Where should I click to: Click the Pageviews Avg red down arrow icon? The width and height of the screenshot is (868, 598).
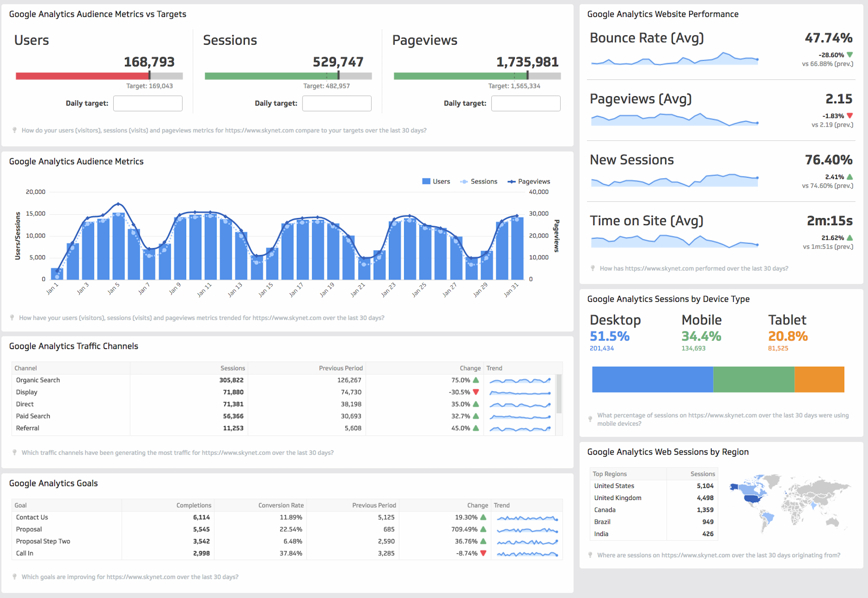point(850,116)
